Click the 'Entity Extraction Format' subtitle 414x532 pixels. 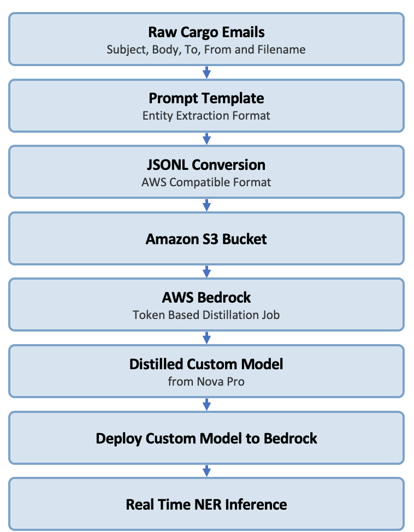(x=206, y=116)
